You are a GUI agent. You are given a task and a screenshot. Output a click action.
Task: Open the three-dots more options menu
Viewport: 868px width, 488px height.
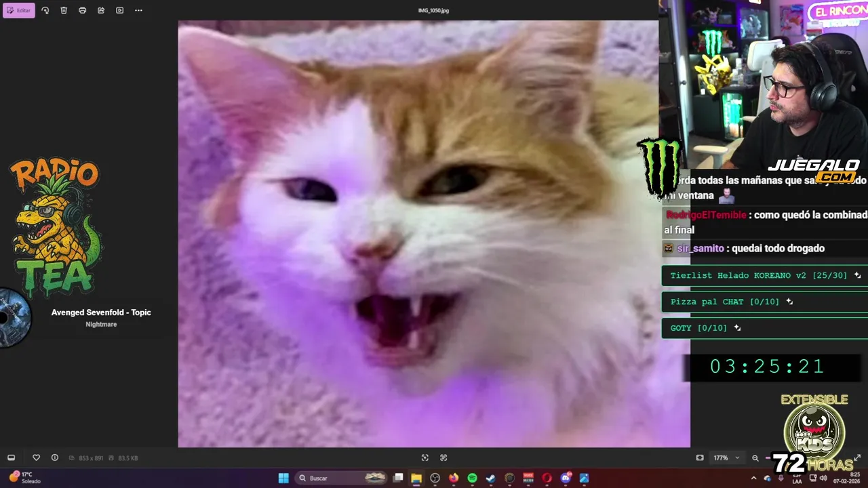138,10
